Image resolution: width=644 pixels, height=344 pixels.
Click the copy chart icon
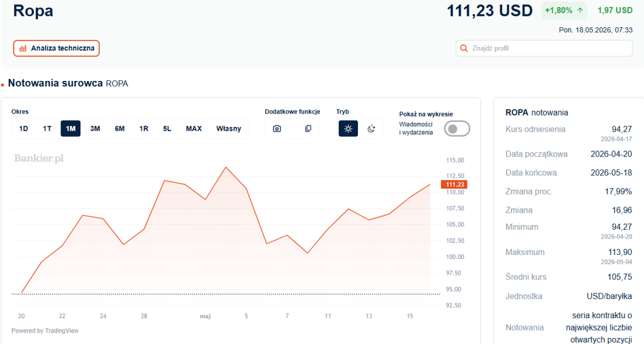308,128
